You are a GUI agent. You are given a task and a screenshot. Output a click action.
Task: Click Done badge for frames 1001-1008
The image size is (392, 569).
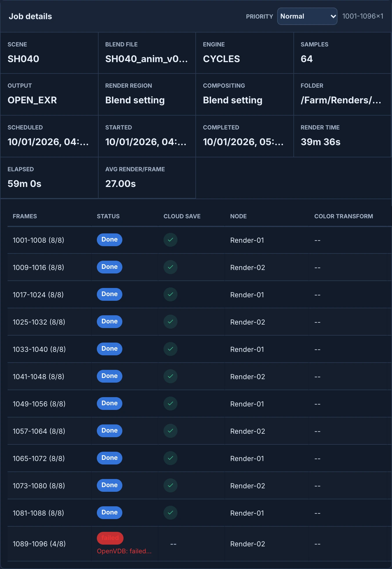click(110, 240)
